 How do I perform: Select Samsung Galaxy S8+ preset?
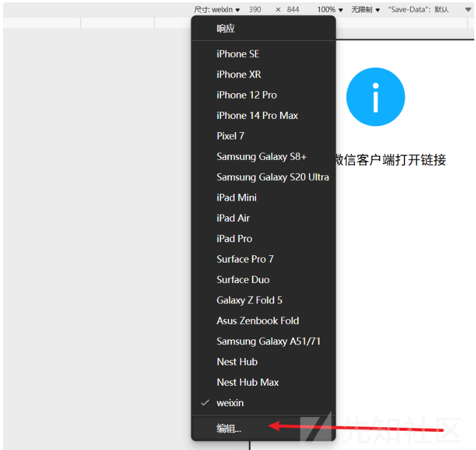tap(263, 157)
